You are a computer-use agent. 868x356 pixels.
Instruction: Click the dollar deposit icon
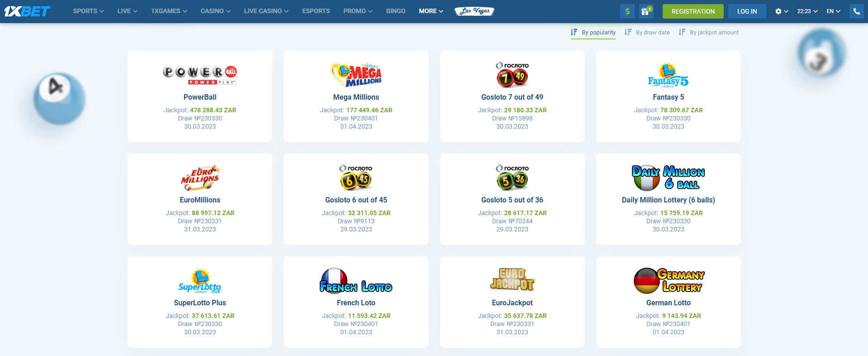point(627,11)
